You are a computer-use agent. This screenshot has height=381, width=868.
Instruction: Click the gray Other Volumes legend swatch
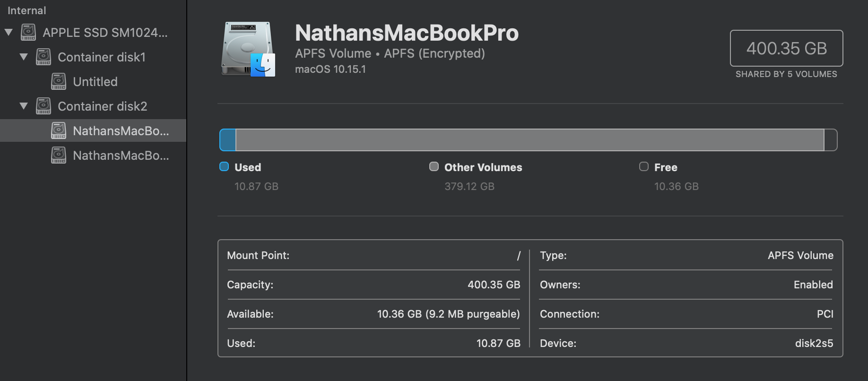pyautogui.click(x=434, y=166)
